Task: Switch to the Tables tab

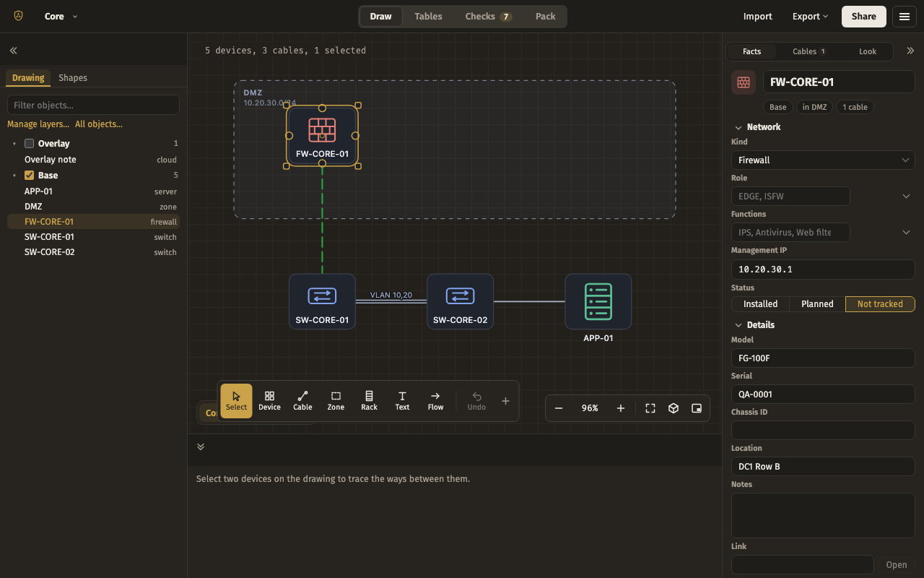Action: pos(428,17)
